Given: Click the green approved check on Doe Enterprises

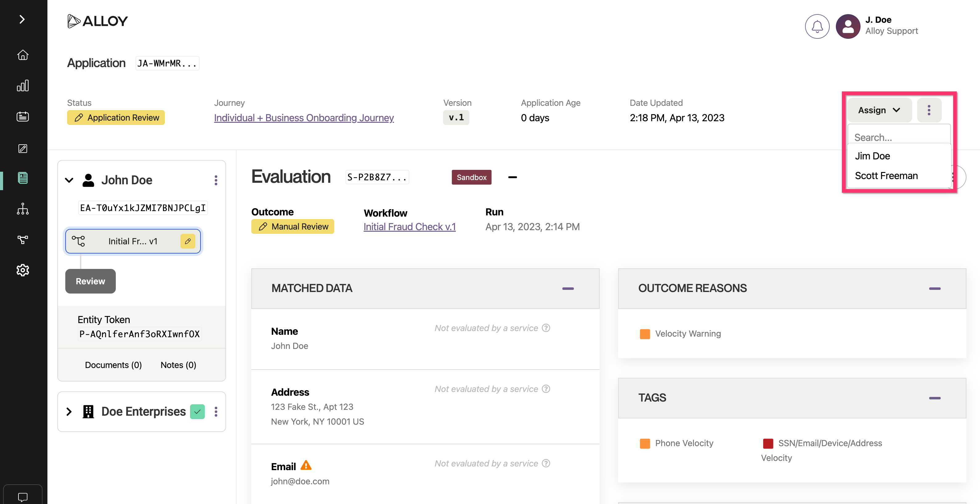Looking at the screenshot, I should pyautogui.click(x=197, y=412).
